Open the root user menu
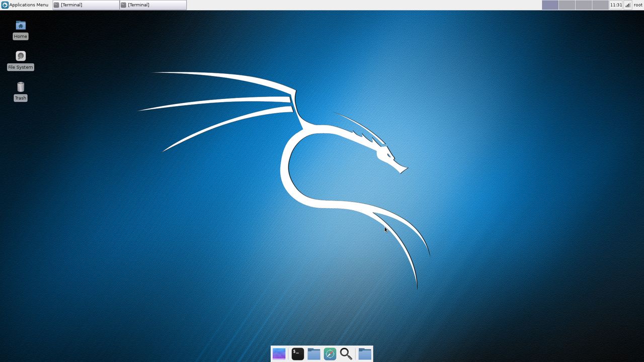Viewport: 644px width, 362px height. point(637,5)
